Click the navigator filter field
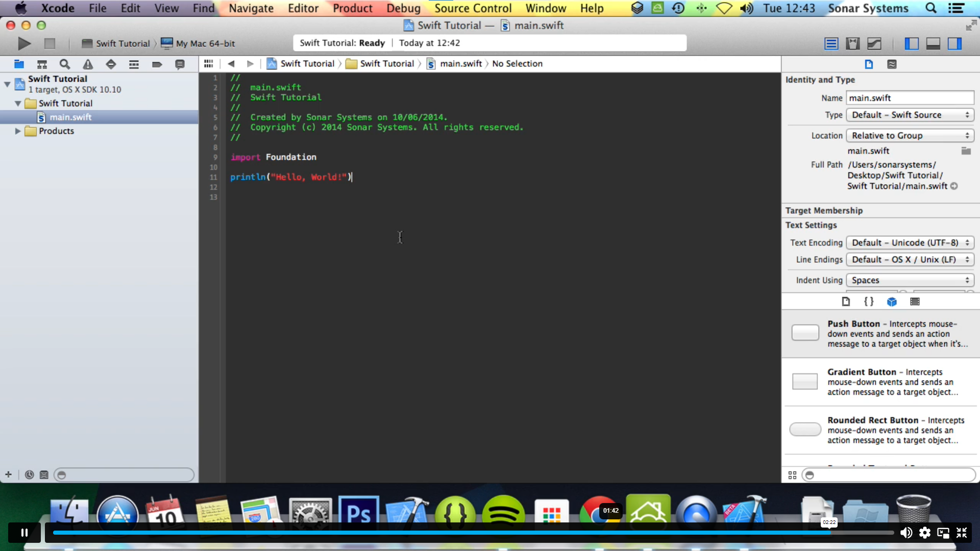This screenshot has height=551, width=980. coord(124,475)
